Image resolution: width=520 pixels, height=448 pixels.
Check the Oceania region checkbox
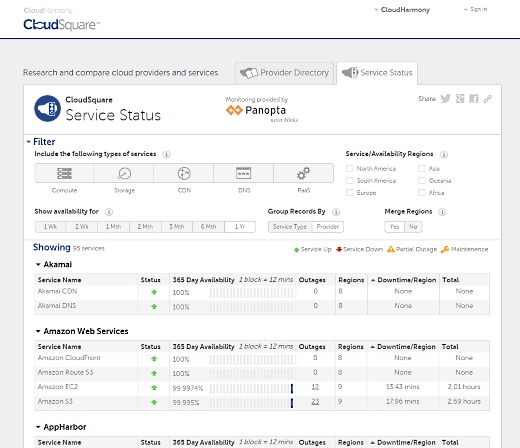422,180
